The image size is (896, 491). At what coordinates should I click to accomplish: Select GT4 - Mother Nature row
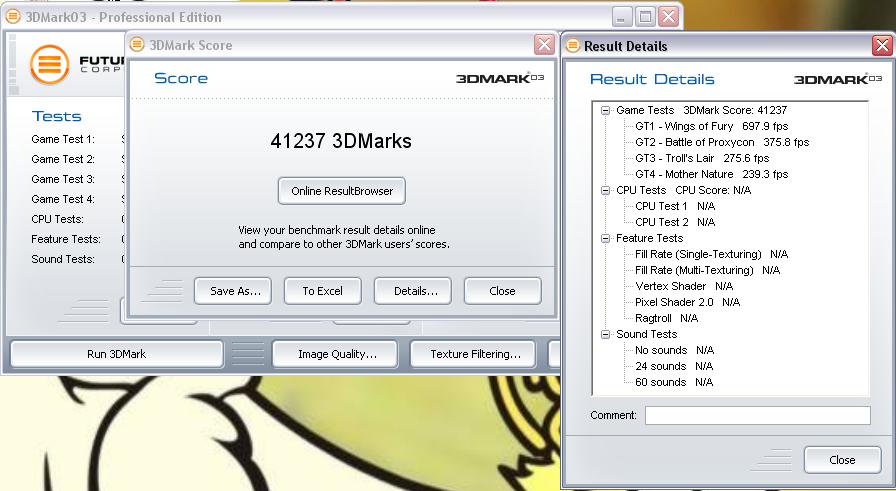tap(711, 174)
